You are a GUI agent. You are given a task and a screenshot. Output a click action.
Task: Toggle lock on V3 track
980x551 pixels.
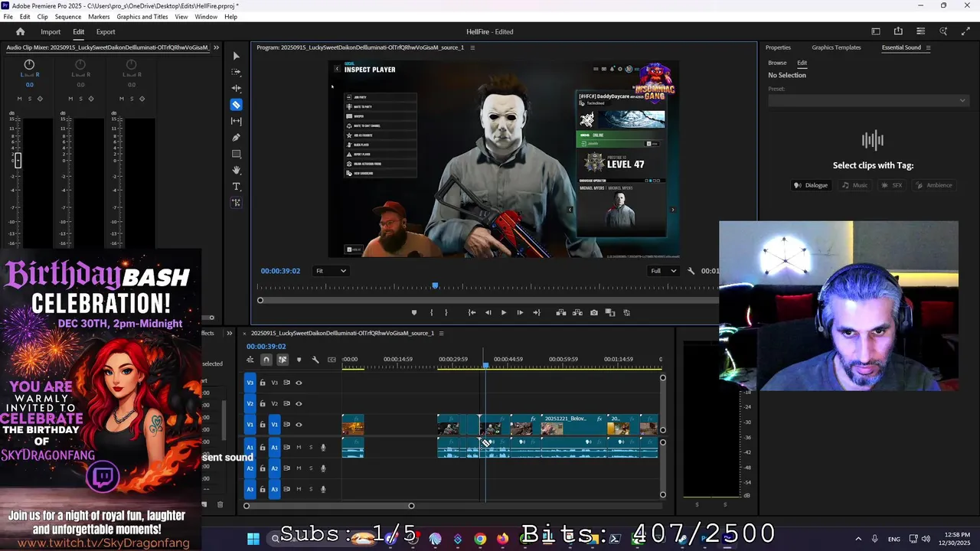tap(263, 383)
